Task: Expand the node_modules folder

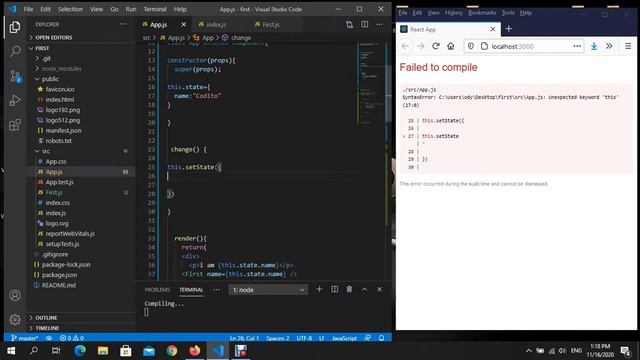Action: click(61, 69)
